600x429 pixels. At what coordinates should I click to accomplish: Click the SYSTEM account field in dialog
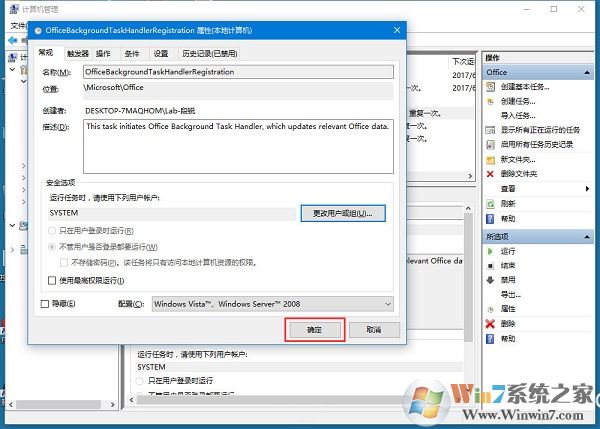tap(172, 213)
